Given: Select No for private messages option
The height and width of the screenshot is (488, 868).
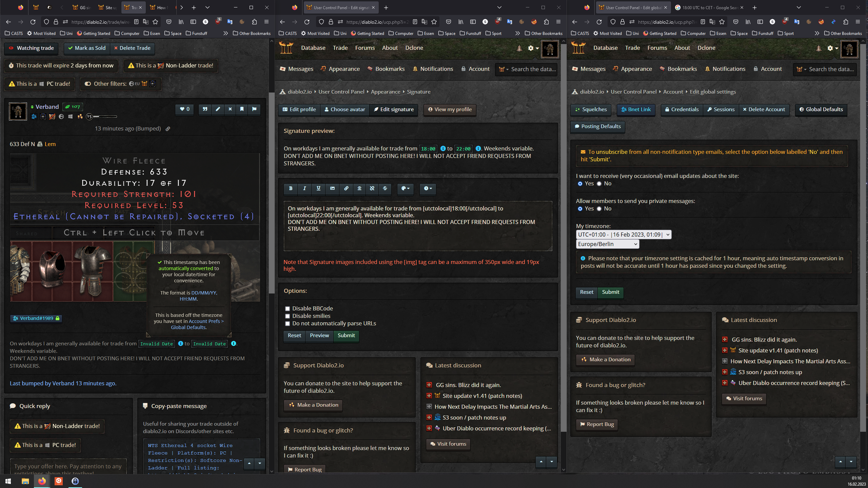Looking at the screenshot, I should point(599,209).
